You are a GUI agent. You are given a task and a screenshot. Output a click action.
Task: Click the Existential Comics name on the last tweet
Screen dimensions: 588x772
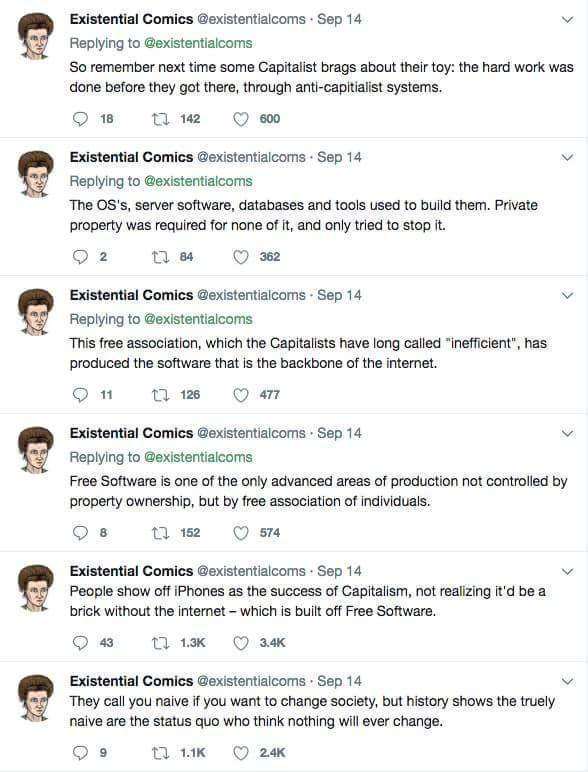pyautogui.click(x=131, y=681)
